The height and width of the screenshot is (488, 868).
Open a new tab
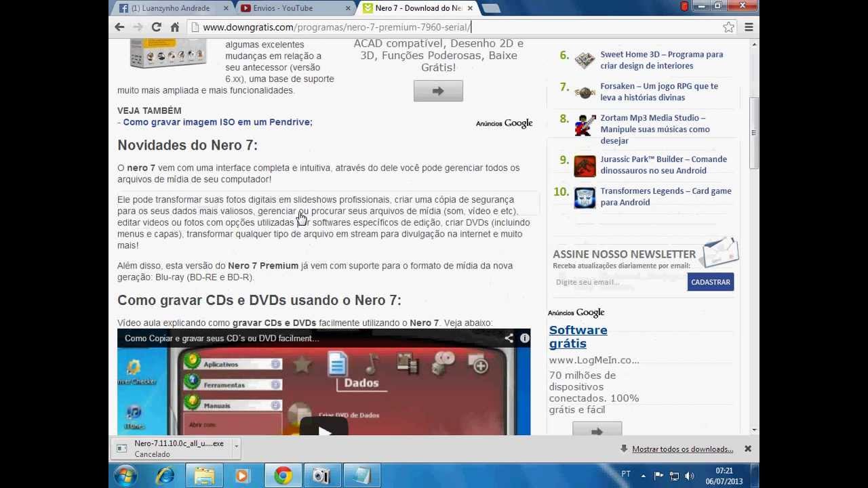click(x=491, y=8)
